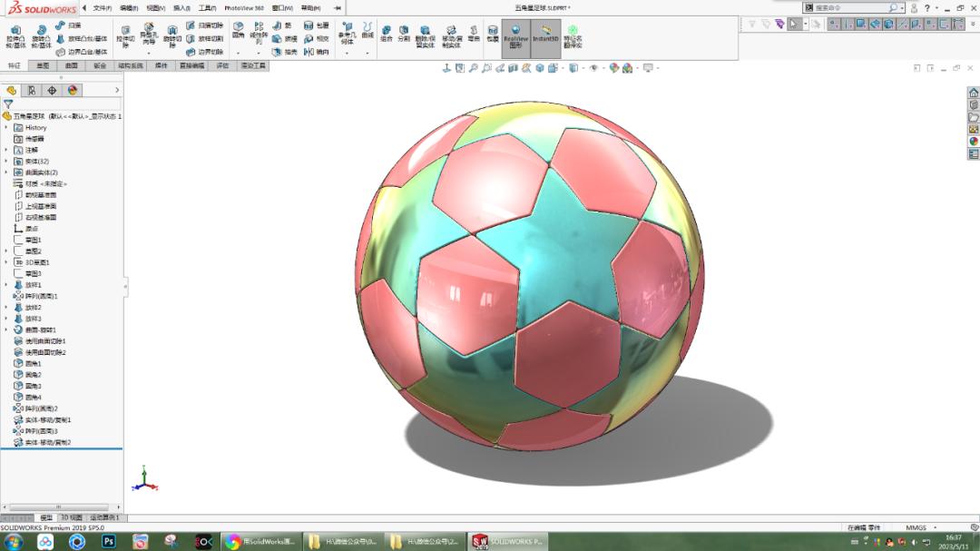Click the Help question mark button
This screenshot has width=980, height=551.
pos(927,7)
